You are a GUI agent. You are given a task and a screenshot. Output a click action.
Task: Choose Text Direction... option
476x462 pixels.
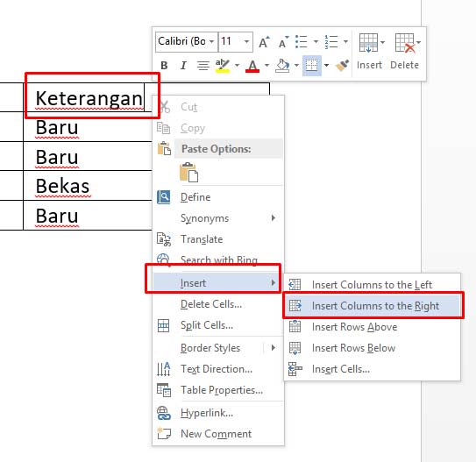(218, 369)
